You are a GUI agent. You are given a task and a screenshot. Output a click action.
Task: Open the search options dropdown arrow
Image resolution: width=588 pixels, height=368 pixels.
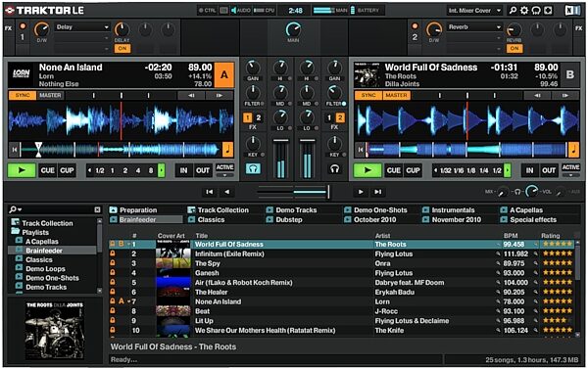(20, 209)
